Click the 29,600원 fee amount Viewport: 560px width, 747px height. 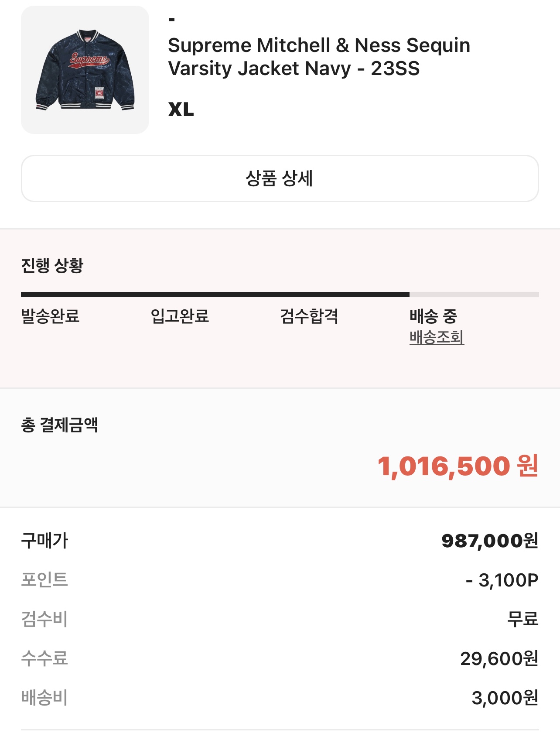pos(499,658)
